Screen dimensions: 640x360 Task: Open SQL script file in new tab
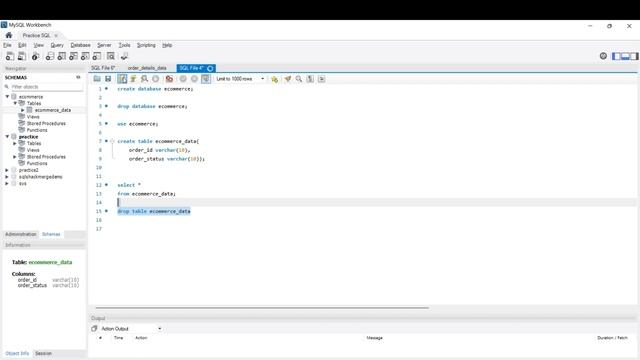22,56
